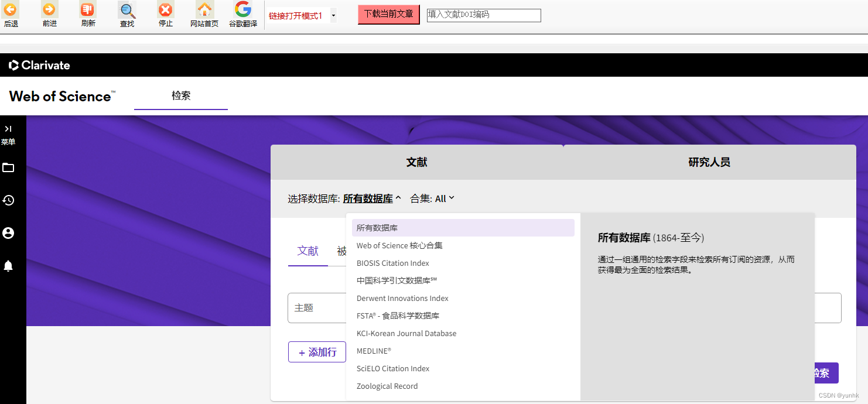
Task: Collapse the 所有数据库 database selector
Action: coord(372,198)
